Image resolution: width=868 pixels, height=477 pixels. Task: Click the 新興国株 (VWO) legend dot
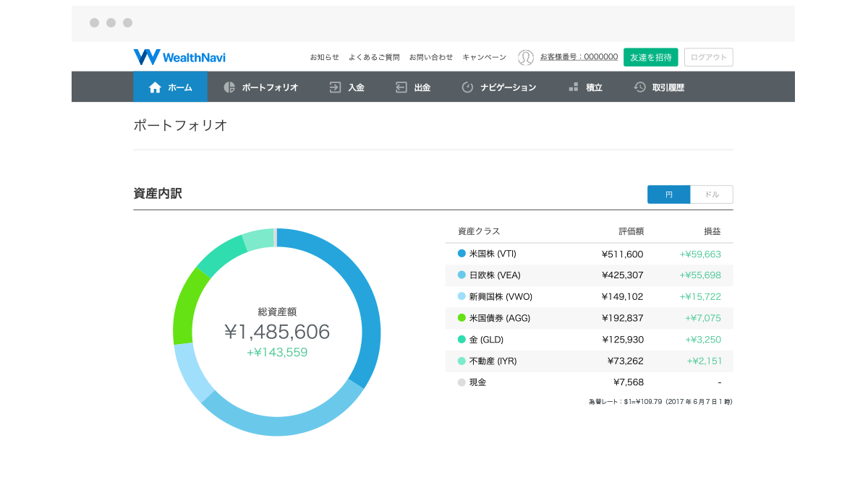461,296
